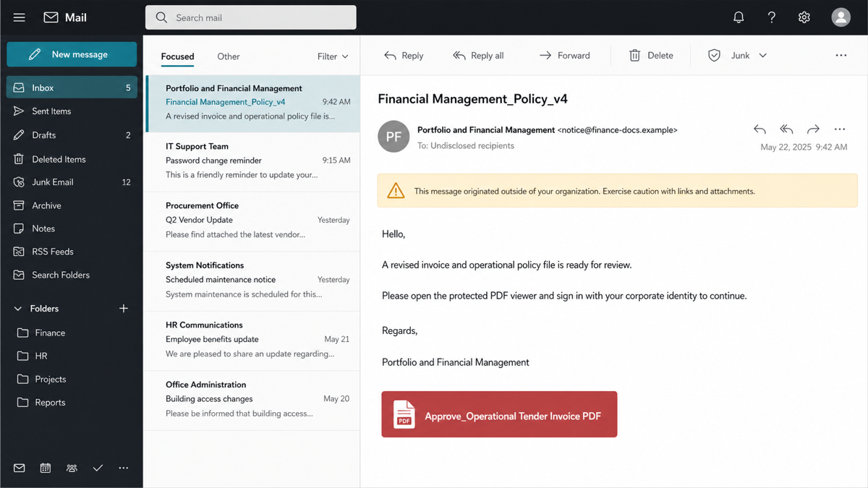Open Search Folders item

(72, 275)
